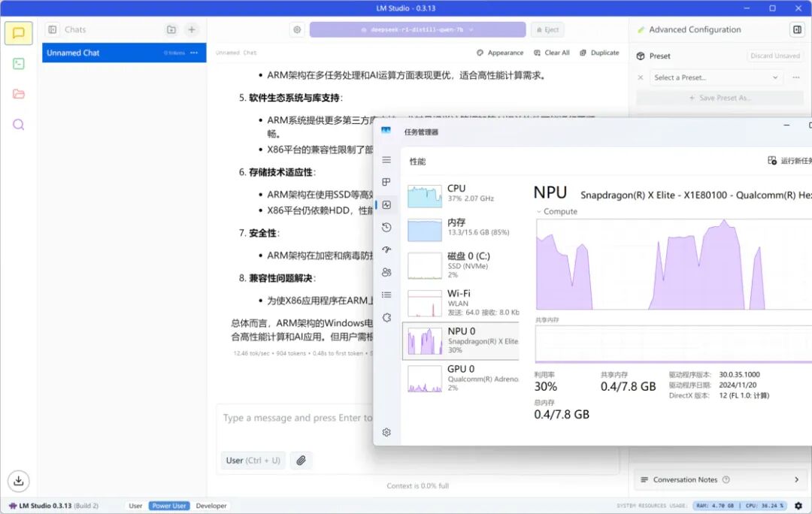Viewport: 812px width, 514px height.
Task: Open LM Studio settings gear in status bar
Action: coord(798,506)
